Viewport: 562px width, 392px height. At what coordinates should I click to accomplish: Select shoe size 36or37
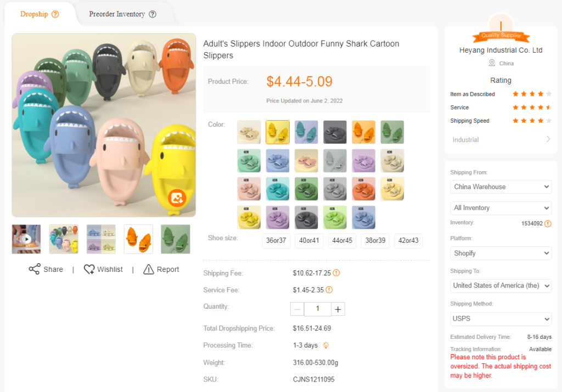click(276, 241)
